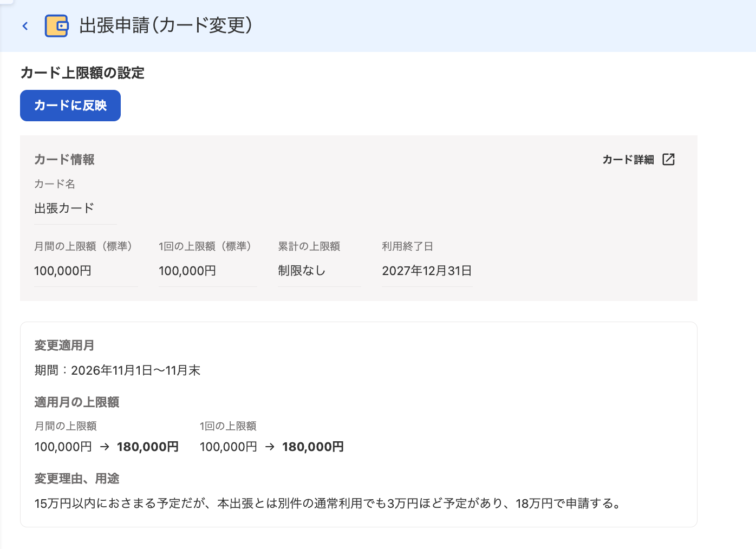Image resolution: width=756 pixels, height=549 pixels.
Task: Click the arrow icon in per-use limit change
Action: coord(270,447)
